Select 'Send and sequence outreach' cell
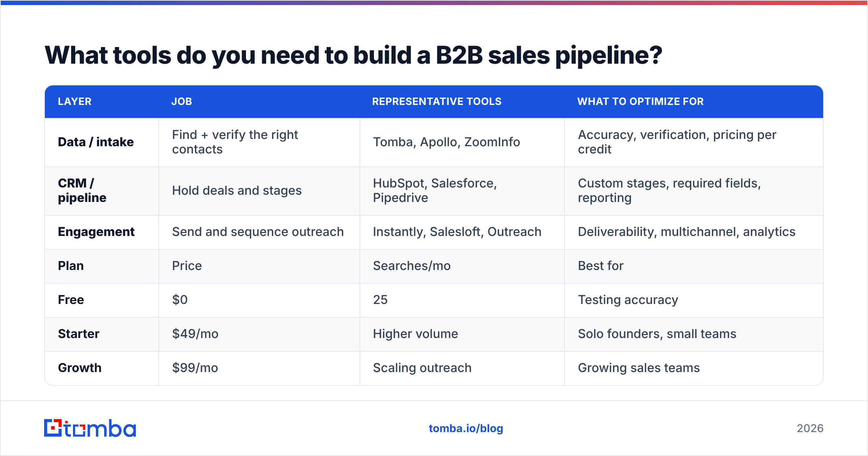The width and height of the screenshot is (868, 456). (x=259, y=232)
